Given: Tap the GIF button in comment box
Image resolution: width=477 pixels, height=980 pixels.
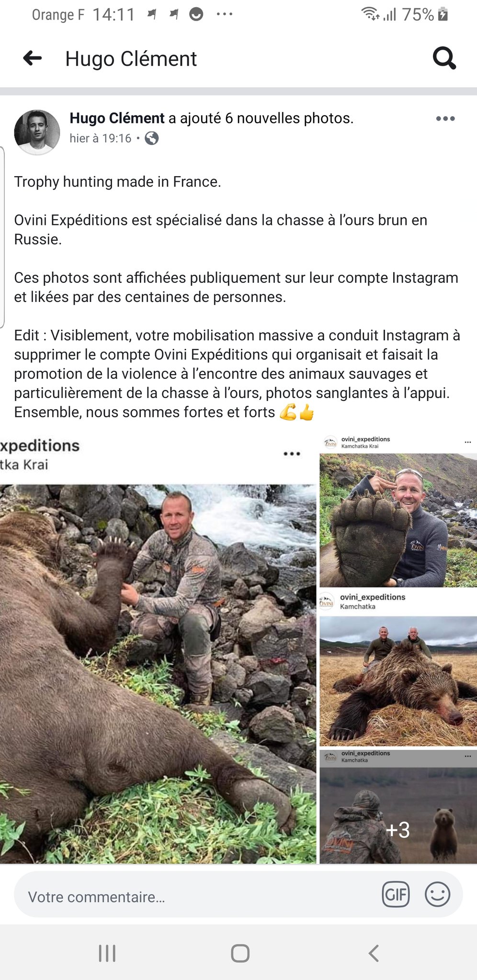Looking at the screenshot, I should coord(396,894).
